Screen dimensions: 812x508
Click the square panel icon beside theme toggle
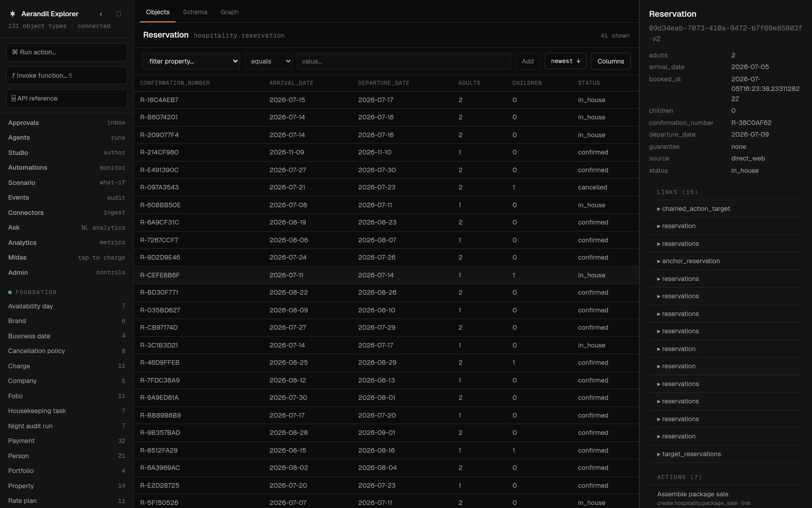tap(119, 14)
